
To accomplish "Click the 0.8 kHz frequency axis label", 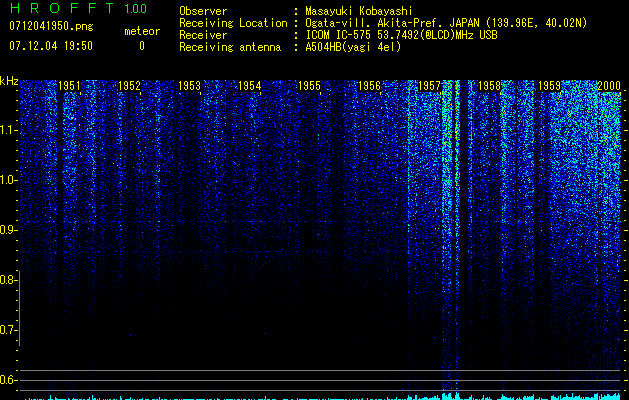I will point(7,280).
